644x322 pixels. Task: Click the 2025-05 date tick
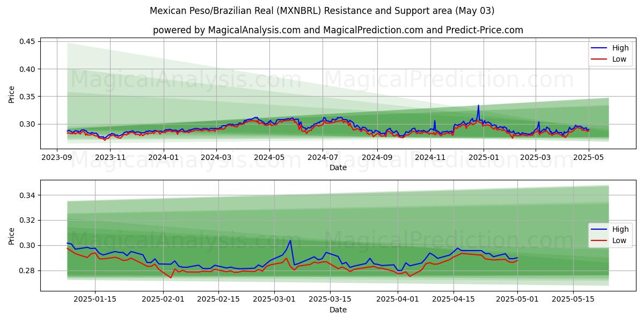pyautogui.click(x=588, y=157)
